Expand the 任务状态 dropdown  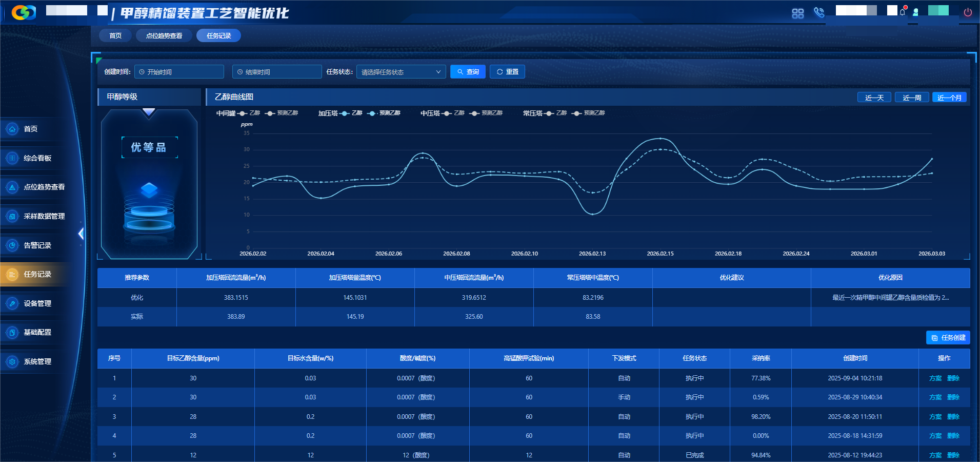point(401,72)
